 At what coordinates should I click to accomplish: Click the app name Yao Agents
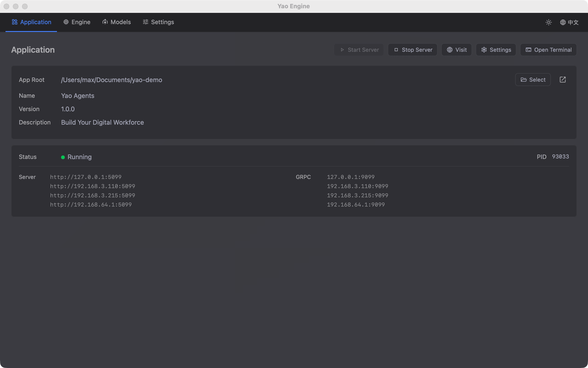77,96
